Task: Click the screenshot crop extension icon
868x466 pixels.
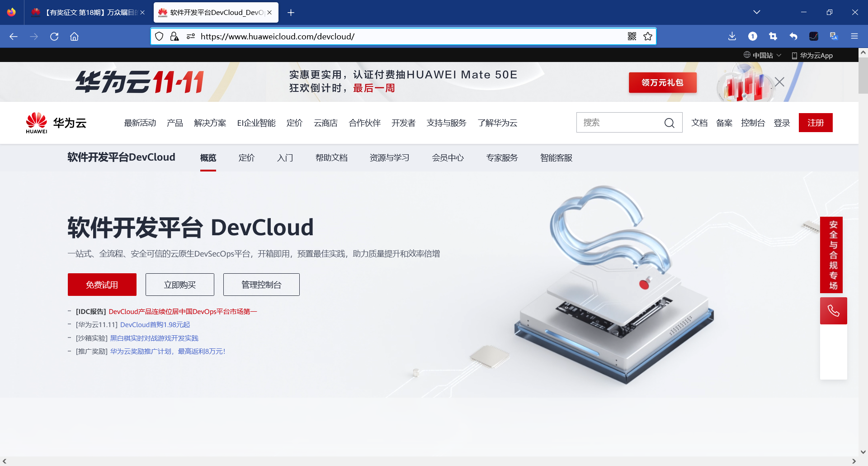Action: pos(773,36)
